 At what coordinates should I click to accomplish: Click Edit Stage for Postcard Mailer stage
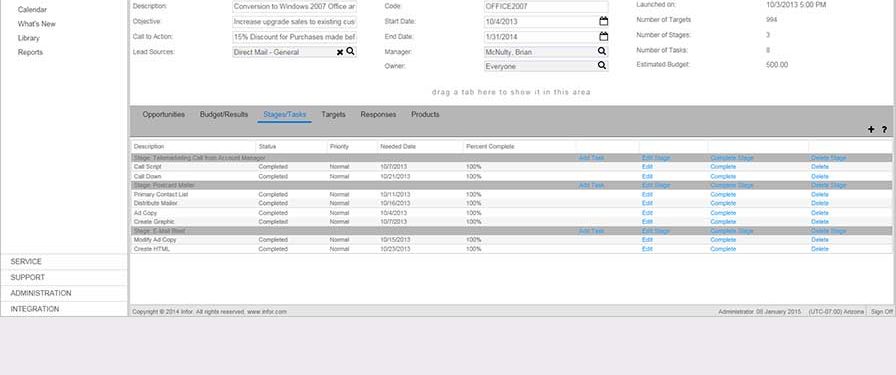click(x=656, y=185)
